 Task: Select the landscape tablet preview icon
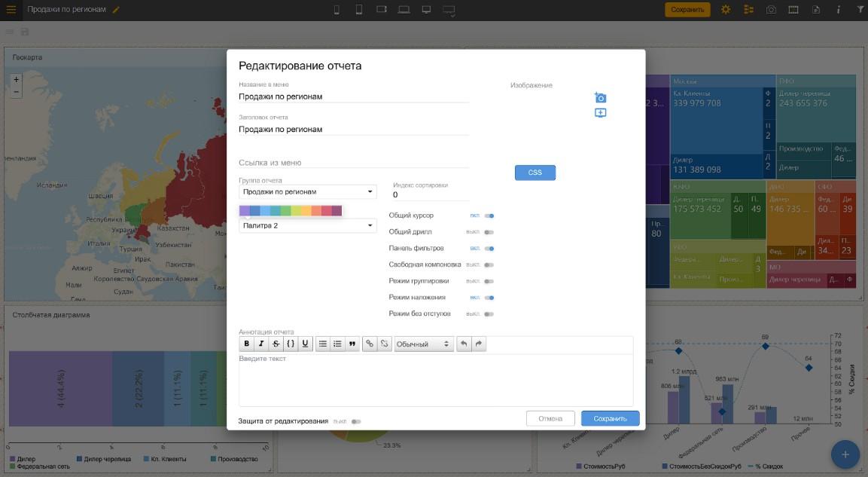point(382,9)
